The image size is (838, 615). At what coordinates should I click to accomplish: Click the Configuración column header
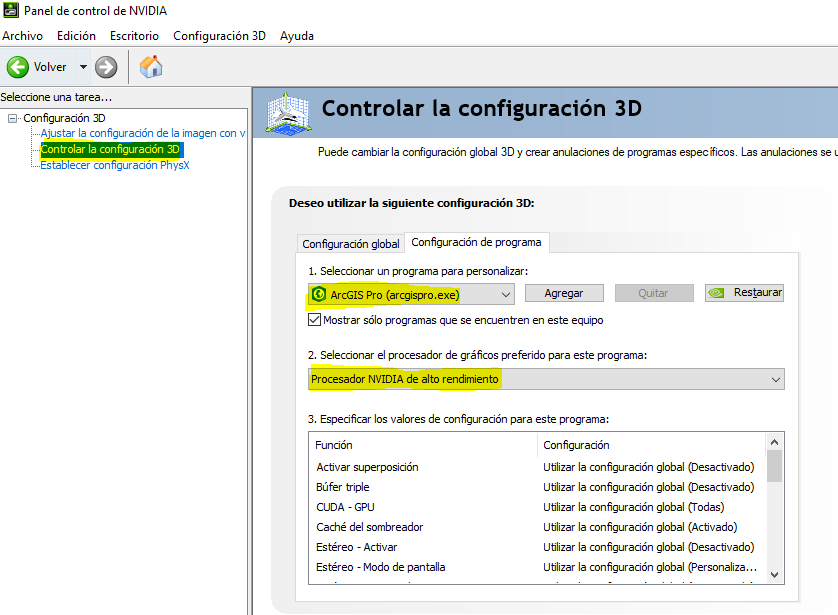pos(651,445)
